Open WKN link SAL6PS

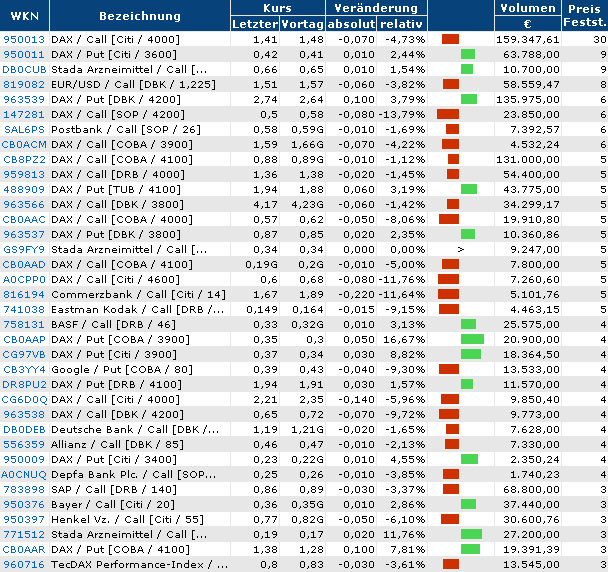click(x=24, y=130)
